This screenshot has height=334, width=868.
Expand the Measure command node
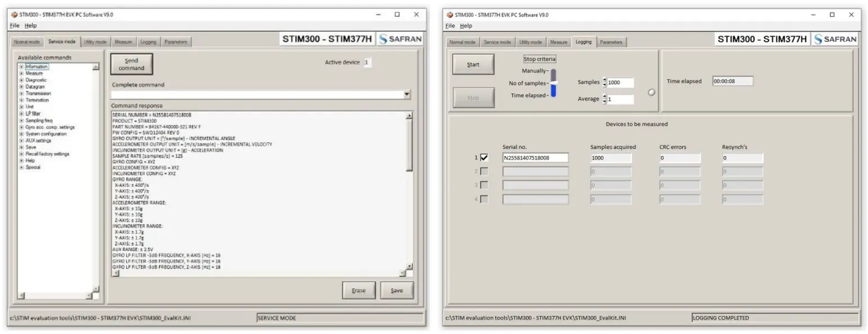tap(21, 74)
